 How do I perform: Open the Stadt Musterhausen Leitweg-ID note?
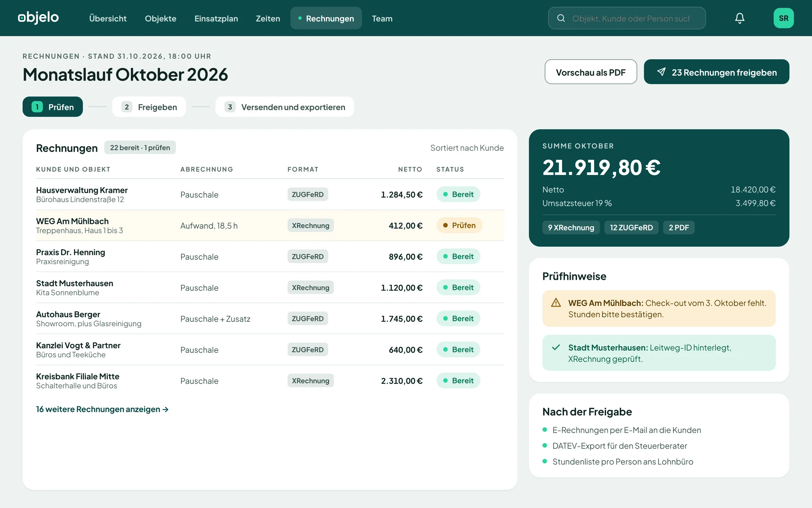(659, 352)
